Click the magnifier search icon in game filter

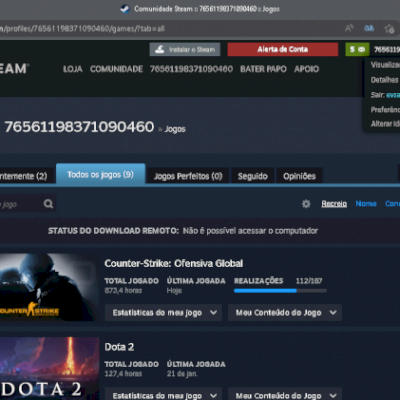[48, 204]
